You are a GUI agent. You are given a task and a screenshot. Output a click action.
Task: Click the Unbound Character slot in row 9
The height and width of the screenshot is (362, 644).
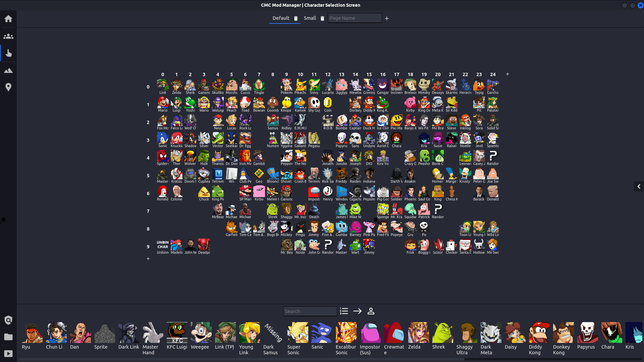pos(163,246)
